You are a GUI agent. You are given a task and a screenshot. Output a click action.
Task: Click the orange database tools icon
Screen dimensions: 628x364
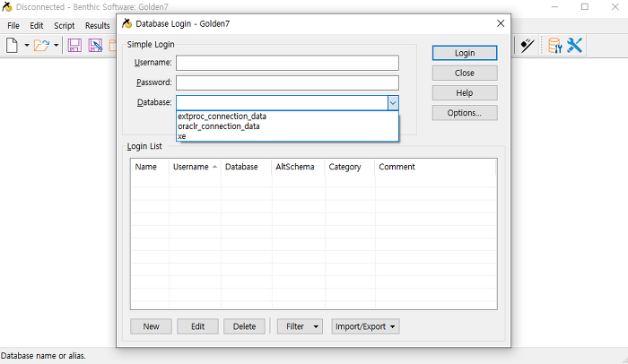(x=554, y=45)
